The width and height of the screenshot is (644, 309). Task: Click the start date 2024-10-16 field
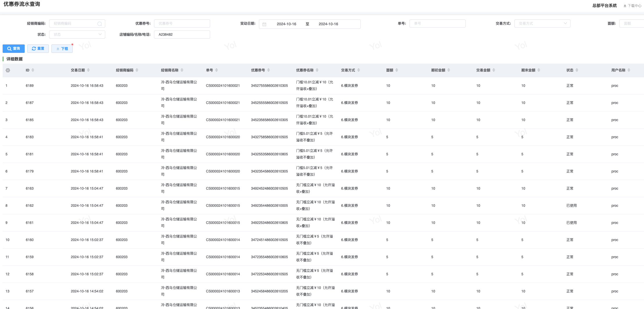286,24
